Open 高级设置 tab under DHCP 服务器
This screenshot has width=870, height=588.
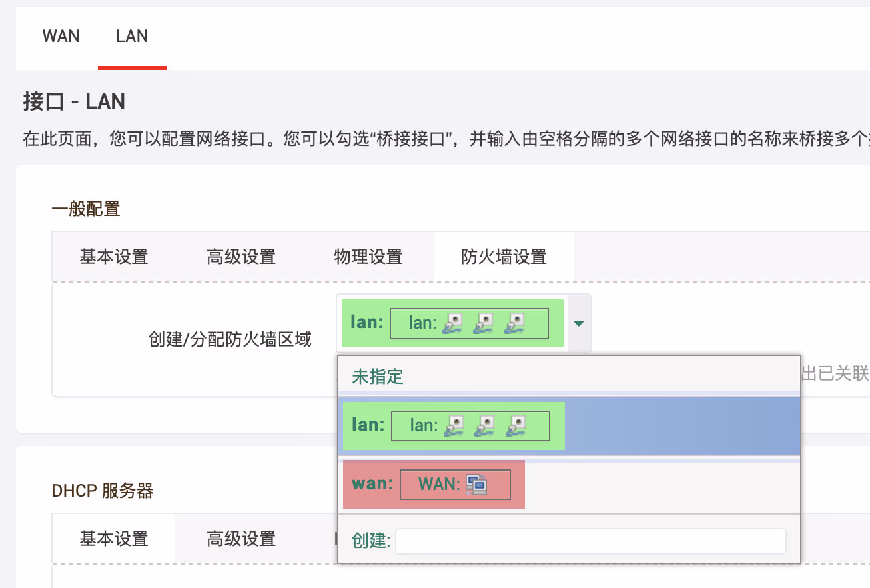tap(241, 539)
